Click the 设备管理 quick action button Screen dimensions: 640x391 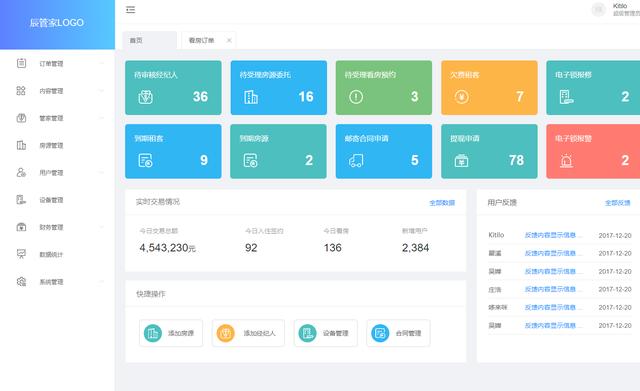(x=325, y=333)
